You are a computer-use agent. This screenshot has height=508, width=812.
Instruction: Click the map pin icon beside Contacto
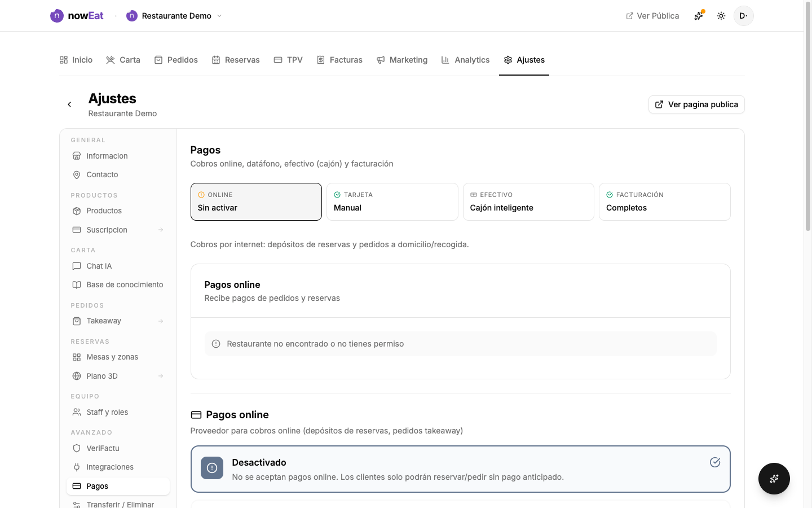point(77,175)
